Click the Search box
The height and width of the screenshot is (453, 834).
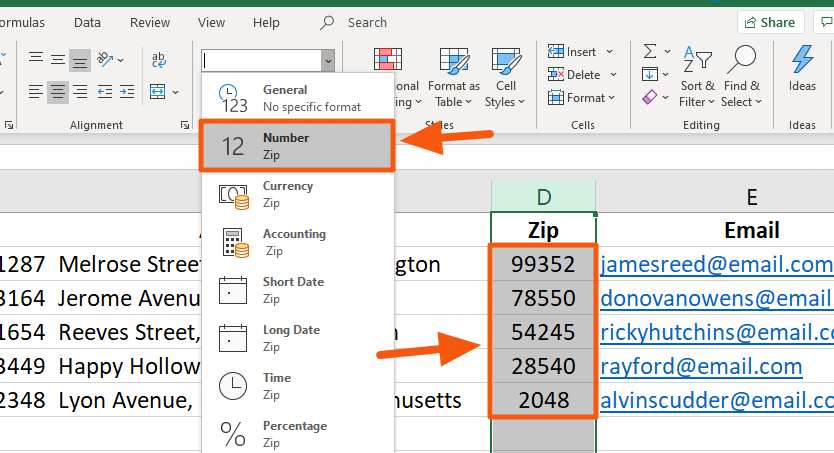point(367,22)
